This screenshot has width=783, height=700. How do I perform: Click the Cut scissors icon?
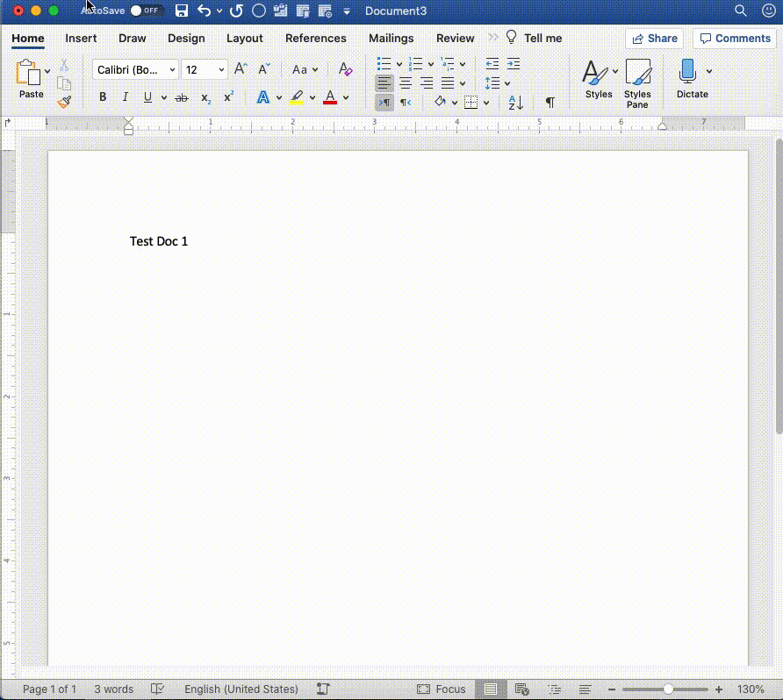click(x=64, y=66)
